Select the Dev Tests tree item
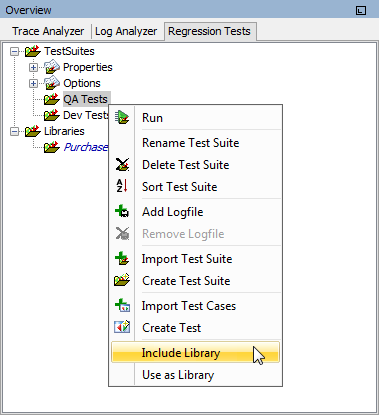Viewport: 379px width, 415px height. pos(86,115)
